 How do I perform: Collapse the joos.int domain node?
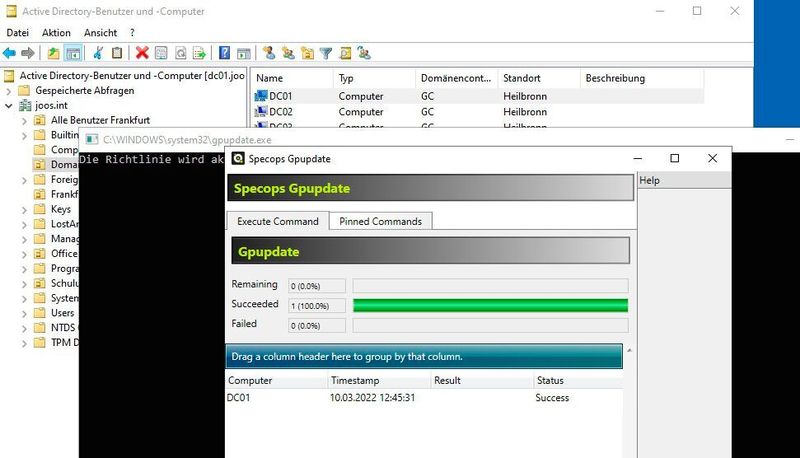9,106
